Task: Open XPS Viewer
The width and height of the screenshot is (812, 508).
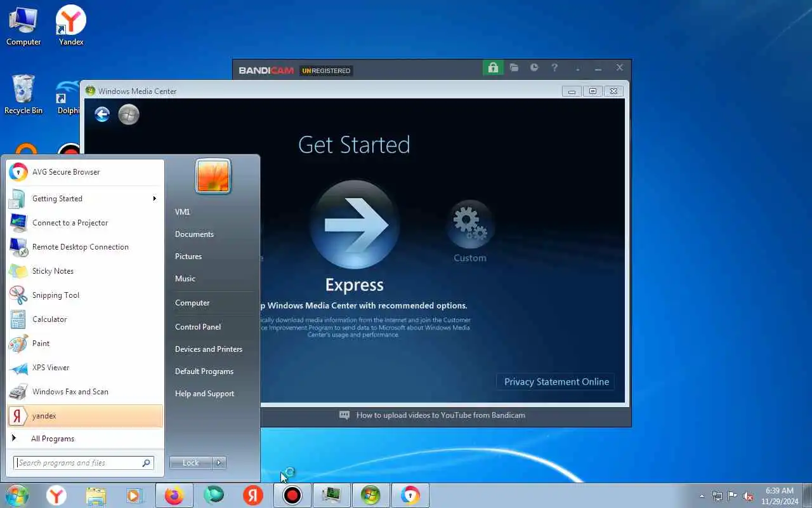Action: tap(85, 368)
